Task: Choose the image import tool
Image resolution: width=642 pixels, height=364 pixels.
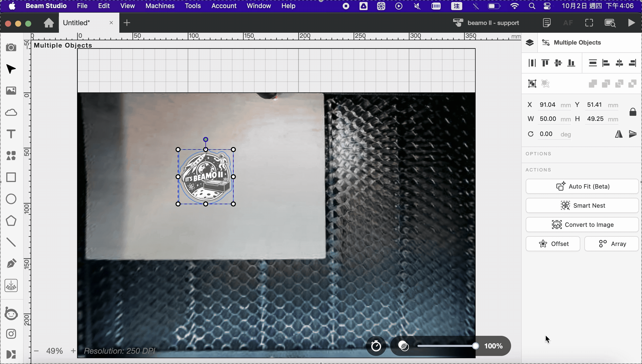Action: pos(11,91)
